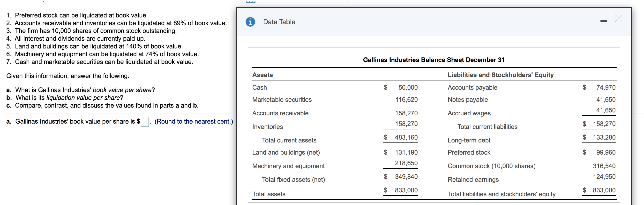Image resolution: width=644 pixels, height=205 pixels.
Task: Close the Data Table window
Action: coord(618,18)
